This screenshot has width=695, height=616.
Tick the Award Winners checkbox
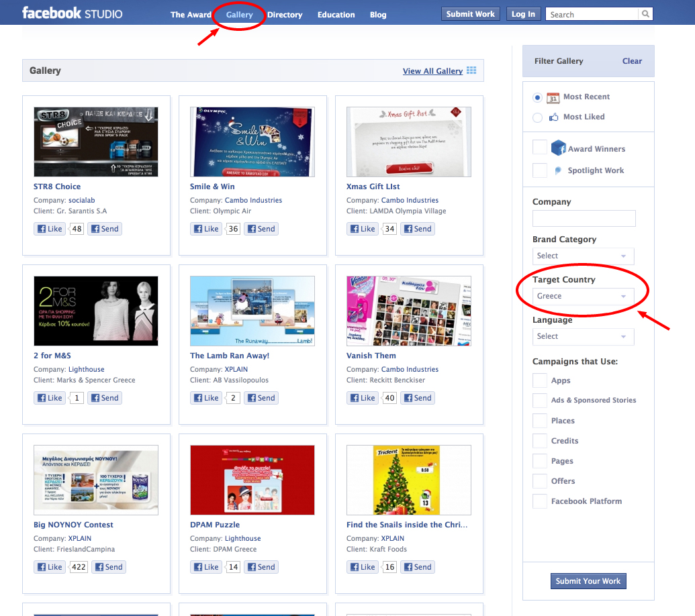(540, 148)
